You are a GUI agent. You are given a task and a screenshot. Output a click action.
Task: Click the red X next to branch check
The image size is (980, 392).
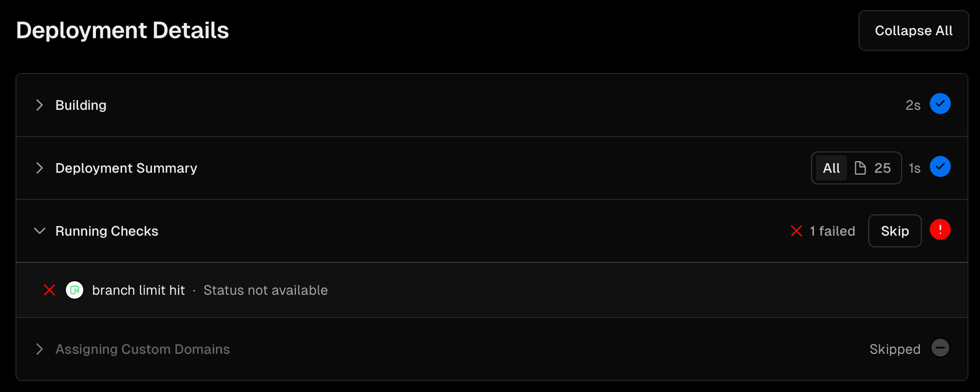click(50, 290)
